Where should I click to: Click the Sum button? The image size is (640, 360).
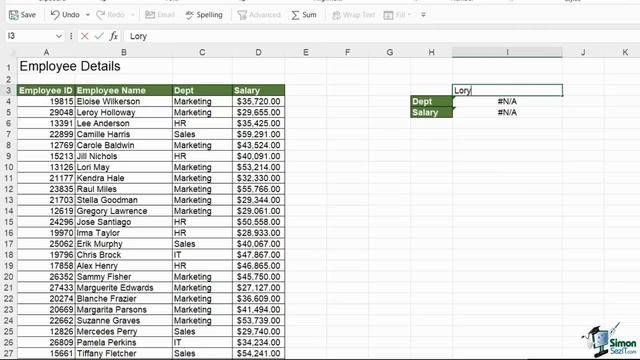click(x=304, y=15)
